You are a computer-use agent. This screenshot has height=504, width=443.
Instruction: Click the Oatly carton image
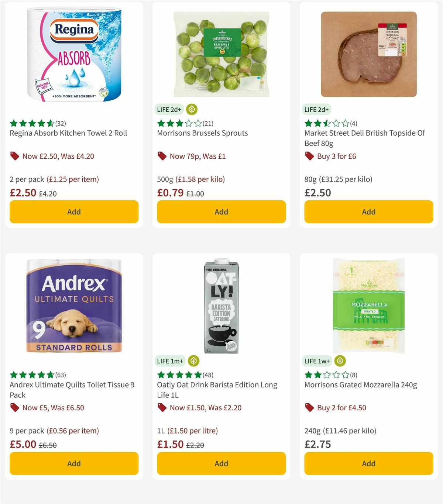click(221, 306)
